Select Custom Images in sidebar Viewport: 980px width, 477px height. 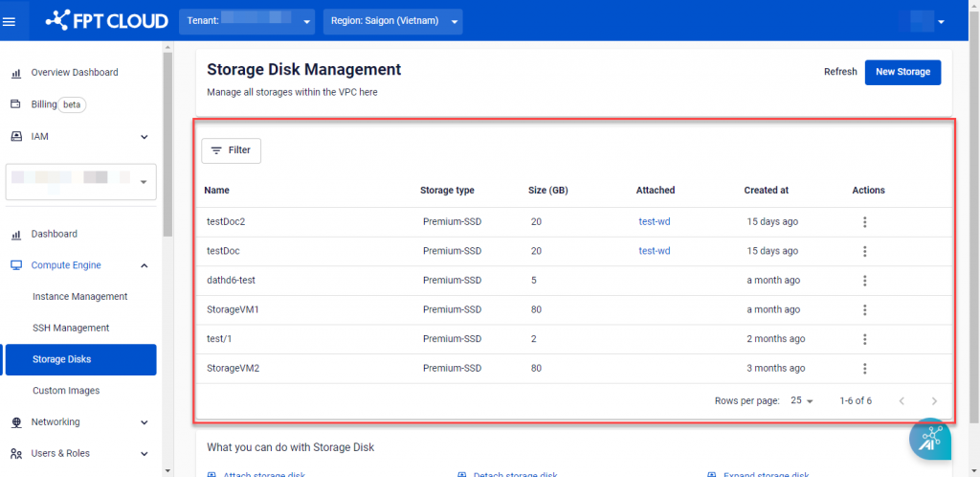tap(66, 391)
